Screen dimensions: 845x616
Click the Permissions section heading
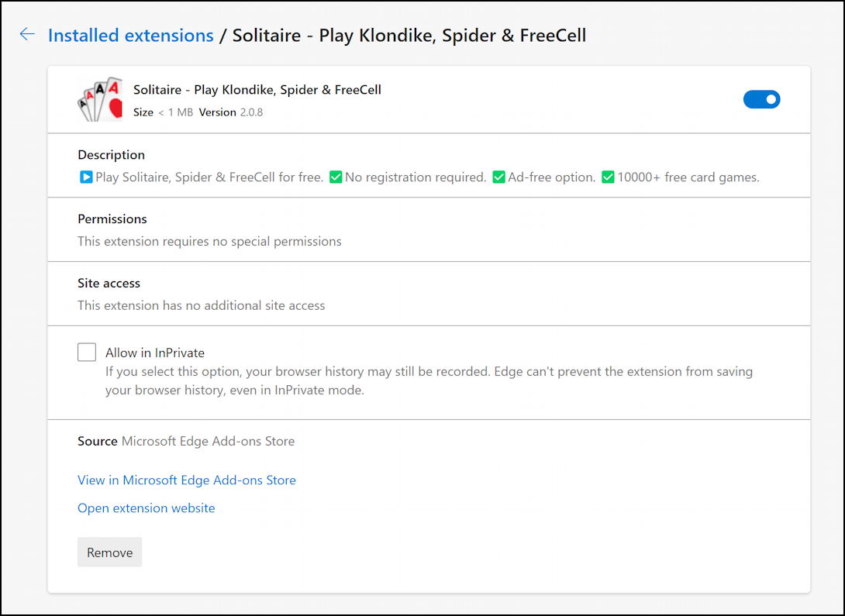click(x=112, y=219)
